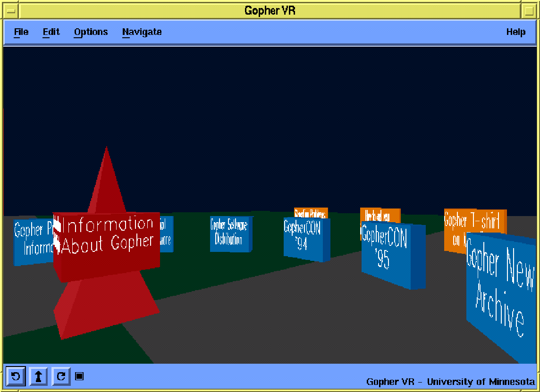Screen dimensions: 540x392
Task: Select the Gopher Software Distribution block
Action: (x=231, y=234)
